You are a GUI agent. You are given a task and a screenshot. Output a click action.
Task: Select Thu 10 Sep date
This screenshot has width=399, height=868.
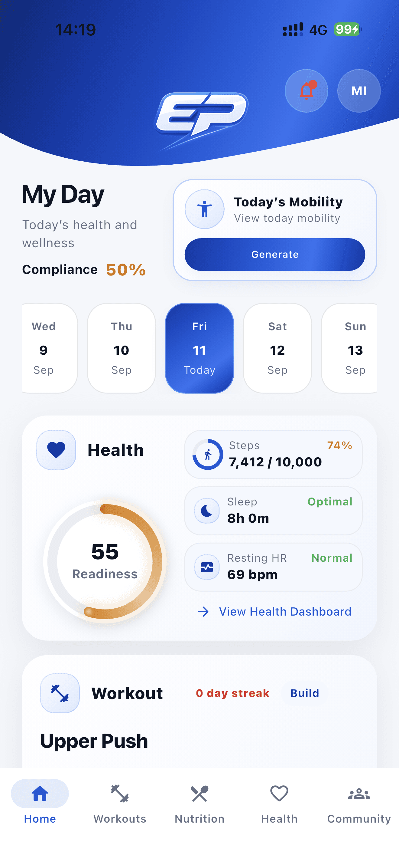tap(122, 348)
